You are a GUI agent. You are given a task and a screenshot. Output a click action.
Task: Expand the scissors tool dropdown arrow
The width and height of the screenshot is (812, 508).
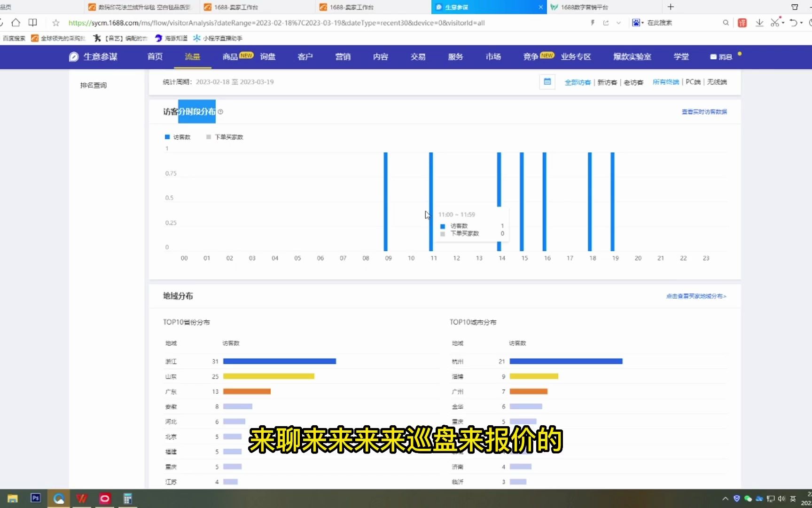coord(783,23)
